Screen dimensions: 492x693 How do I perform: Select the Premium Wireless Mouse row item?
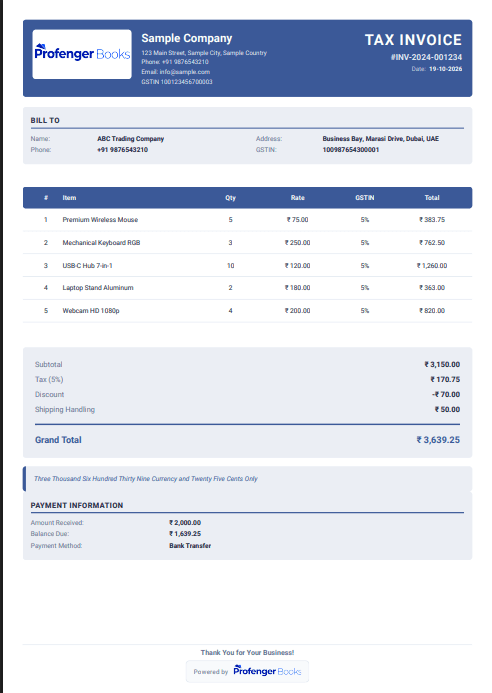100,220
